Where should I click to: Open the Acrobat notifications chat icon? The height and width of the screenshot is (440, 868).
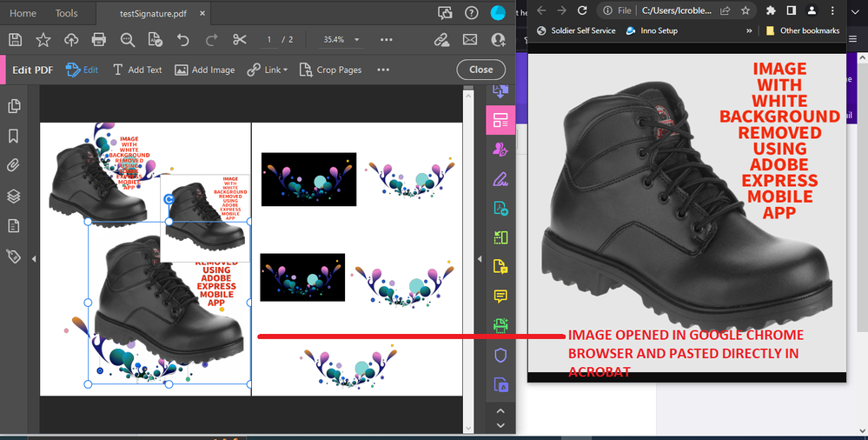click(445, 13)
